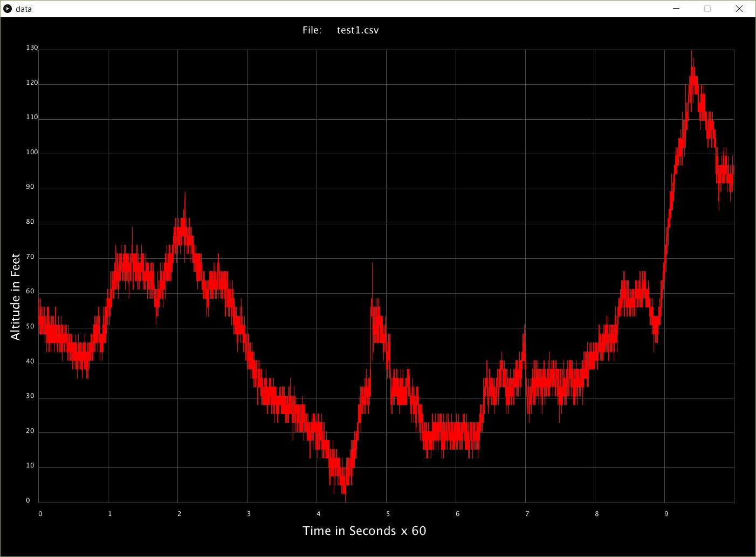Close the data window
This screenshot has width=756, height=557.
coord(739,9)
